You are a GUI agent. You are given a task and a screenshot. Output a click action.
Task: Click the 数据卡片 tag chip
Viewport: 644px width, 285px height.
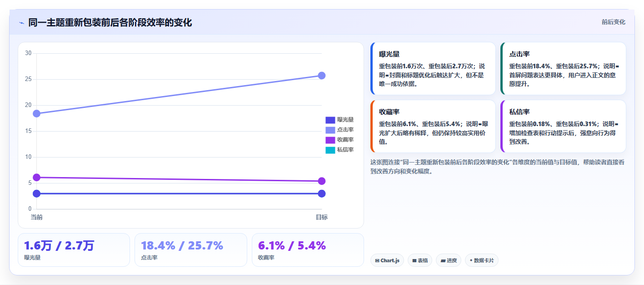coord(481,260)
